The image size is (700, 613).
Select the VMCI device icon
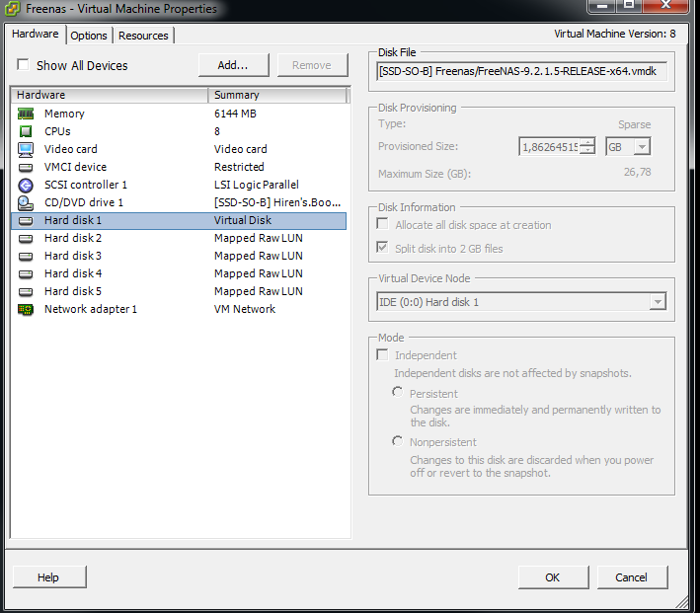(x=26, y=167)
